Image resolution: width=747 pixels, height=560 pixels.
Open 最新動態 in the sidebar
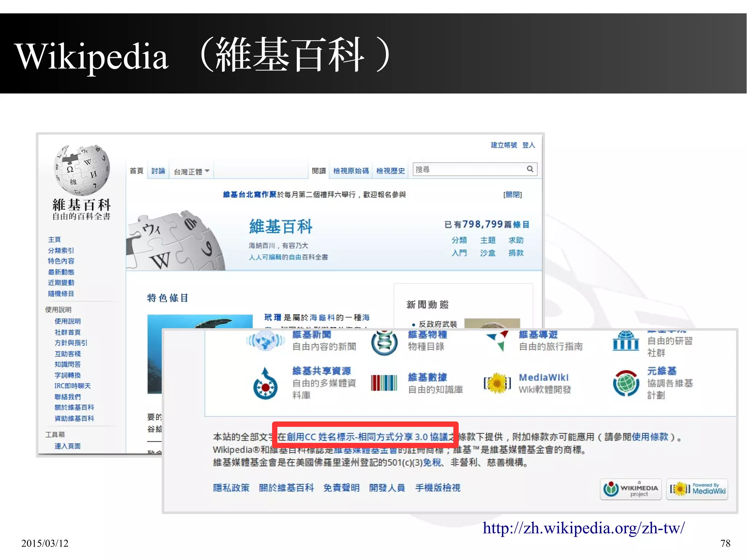[x=61, y=272]
